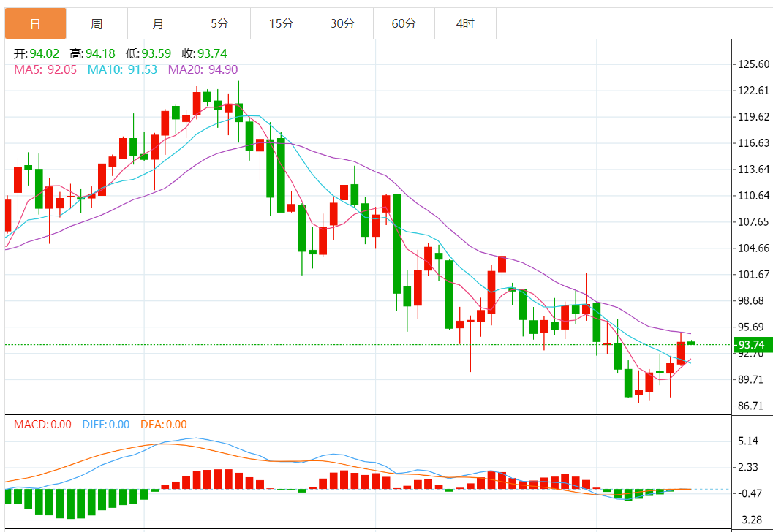Click the 122.61 price axis label
773x532 pixels.
pyautogui.click(x=754, y=90)
